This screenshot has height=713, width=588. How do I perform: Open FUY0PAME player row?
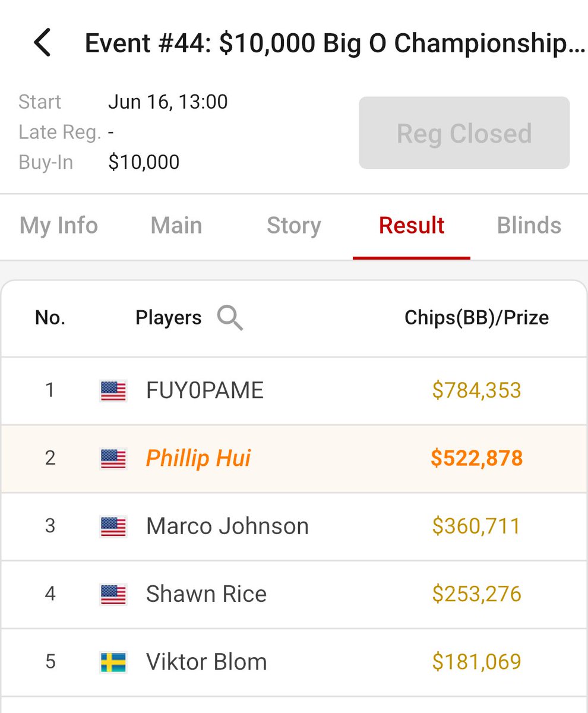click(x=294, y=391)
